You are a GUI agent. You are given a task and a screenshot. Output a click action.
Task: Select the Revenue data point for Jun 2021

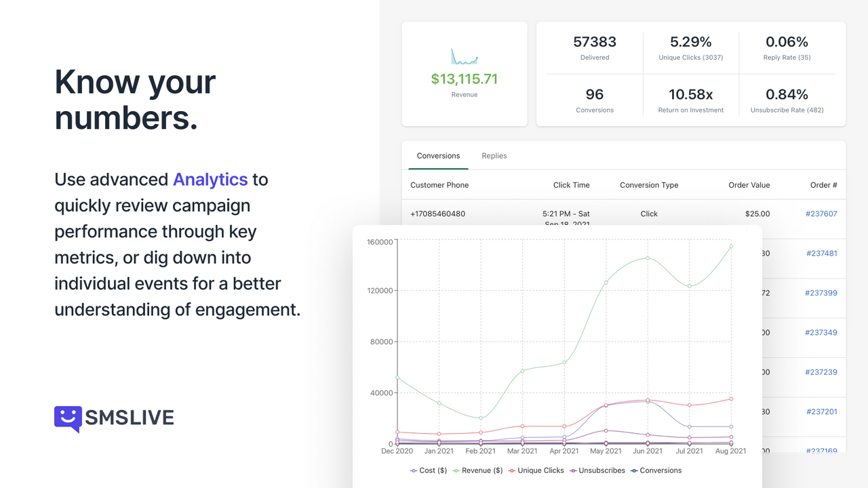coord(648,258)
